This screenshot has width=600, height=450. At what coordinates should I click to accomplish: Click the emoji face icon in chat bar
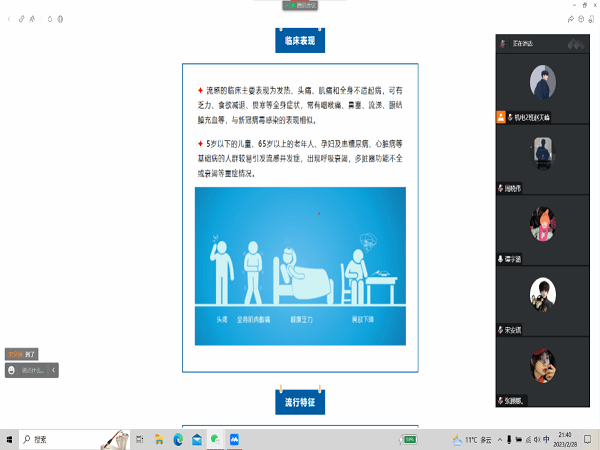point(12,370)
